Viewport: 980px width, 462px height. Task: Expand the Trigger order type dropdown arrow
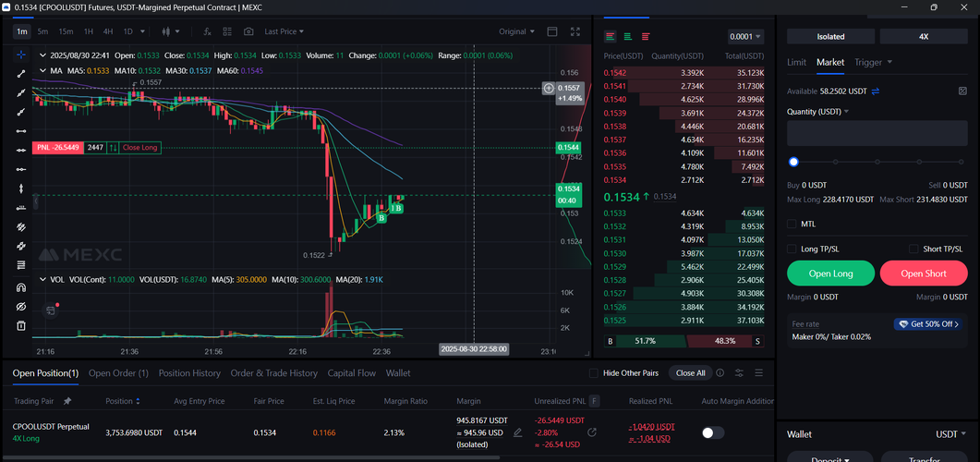[889, 62]
